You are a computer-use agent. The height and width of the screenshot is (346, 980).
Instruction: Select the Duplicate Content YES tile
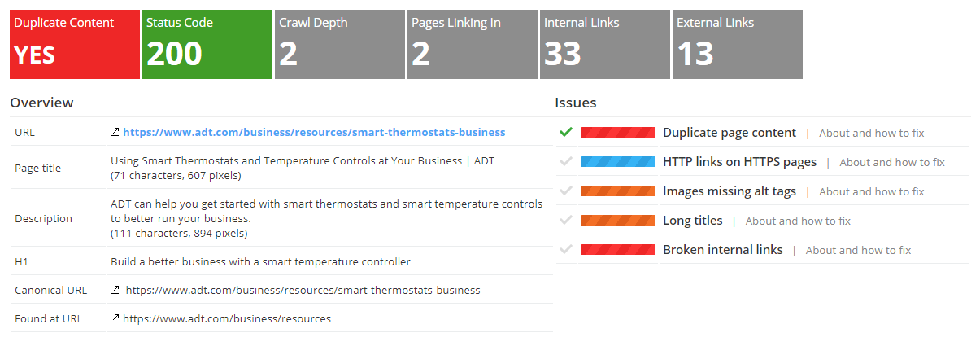click(74, 45)
